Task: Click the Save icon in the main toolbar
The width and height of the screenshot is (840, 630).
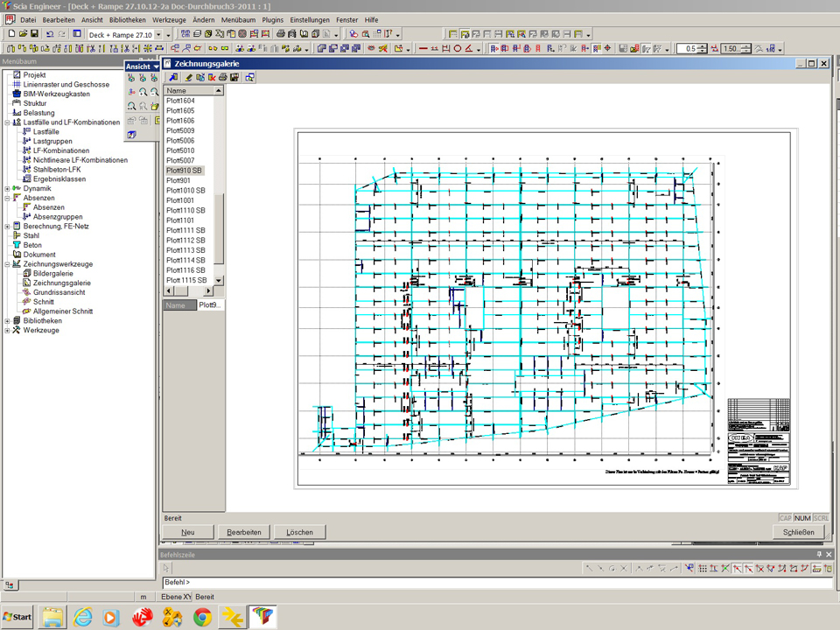Action: pyautogui.click(x=34, y=34)
